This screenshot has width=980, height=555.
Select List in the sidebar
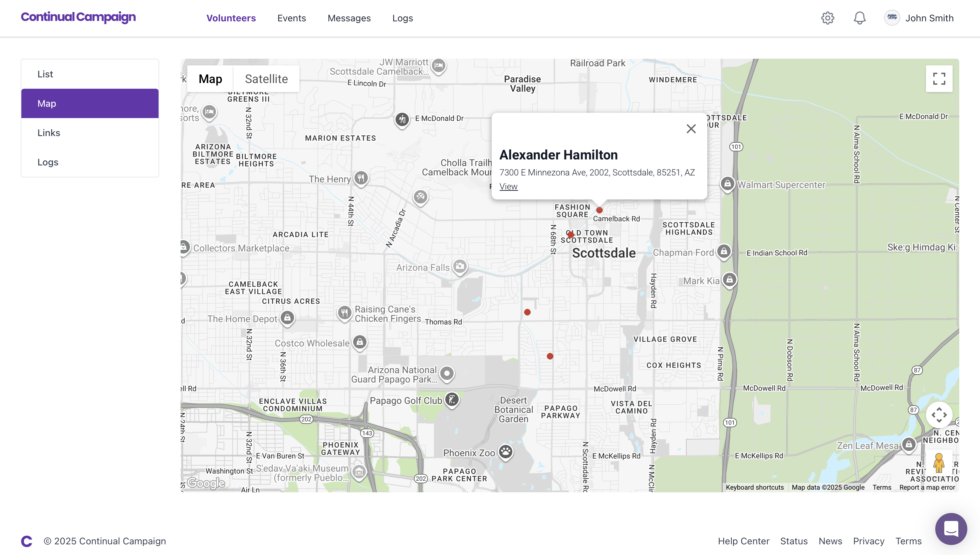click(x=45, y=74)
